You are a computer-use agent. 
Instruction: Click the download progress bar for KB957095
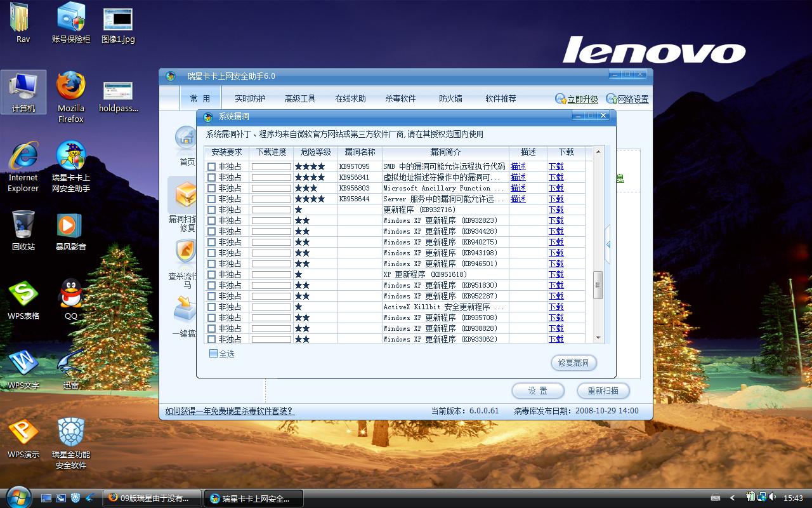(271, 166)
